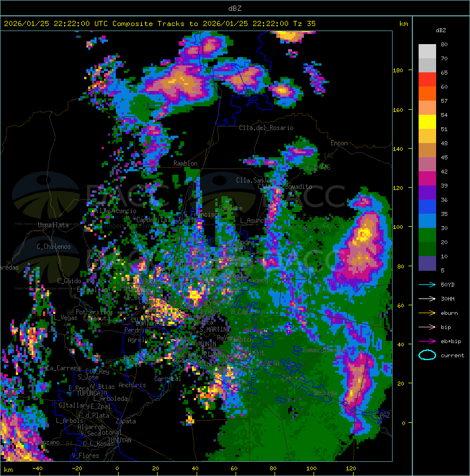Click the '160' tick on the right axis
Screen dimensions: 470x476
click(x=398, y=110)
